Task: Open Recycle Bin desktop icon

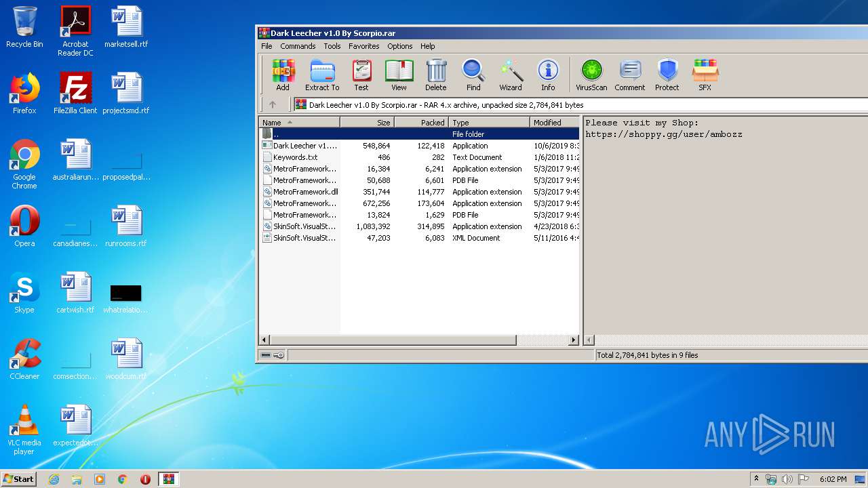Action: [24, 27]
